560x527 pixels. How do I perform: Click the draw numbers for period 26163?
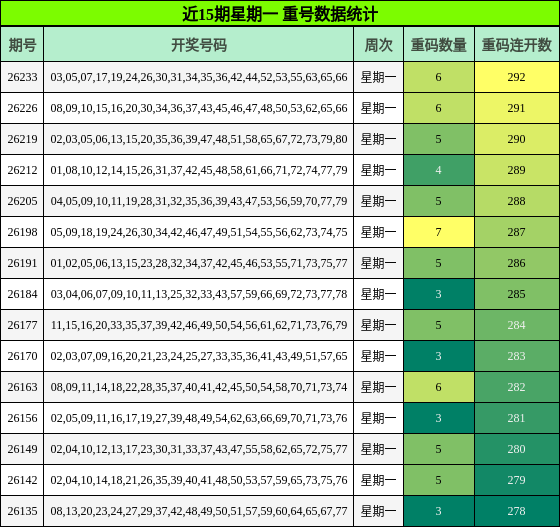pos(199,387)
